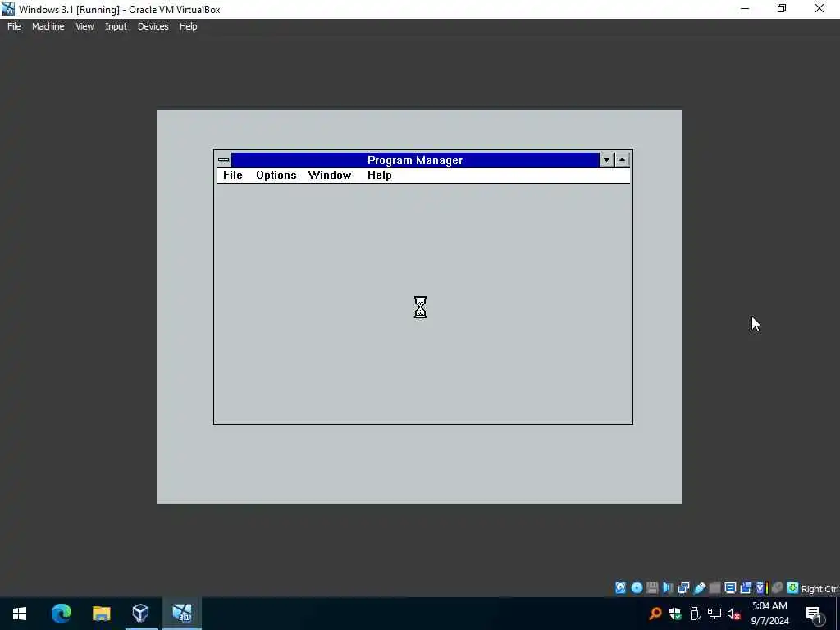Minimize Program Manager with the down arrow button

[x=606, y=160]
